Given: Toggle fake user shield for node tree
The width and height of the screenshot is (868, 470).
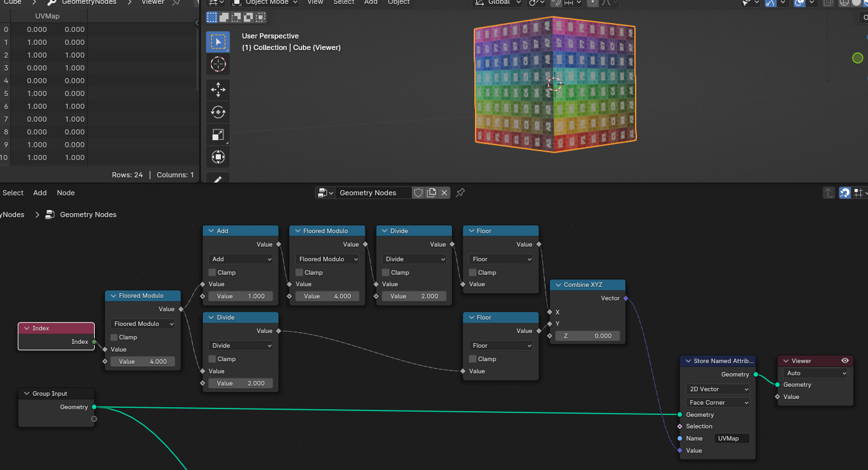Looking at the screenshot, I should (418, 193).
